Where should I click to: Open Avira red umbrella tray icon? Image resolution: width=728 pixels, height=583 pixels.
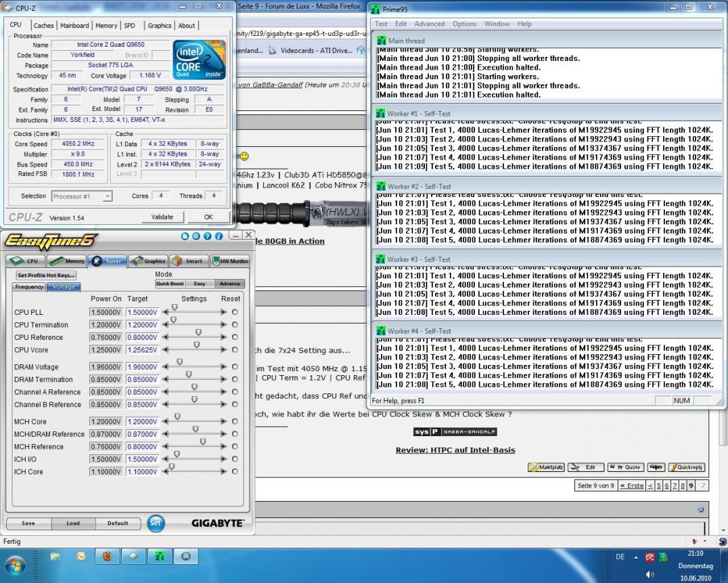pyautogui.click(x=650, y=557)
